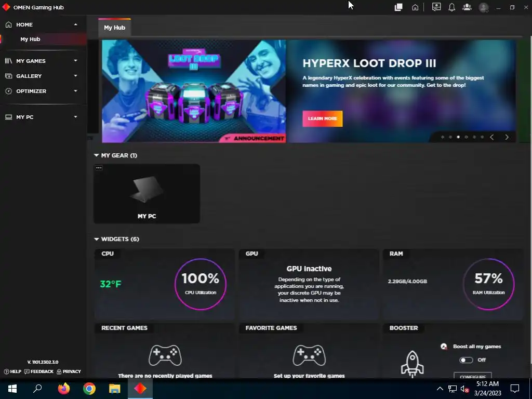Viewport: 532px width, 399px height.
Task: Click the OMEN diamond logo in title bar
Action: click(x=6, y=7)
